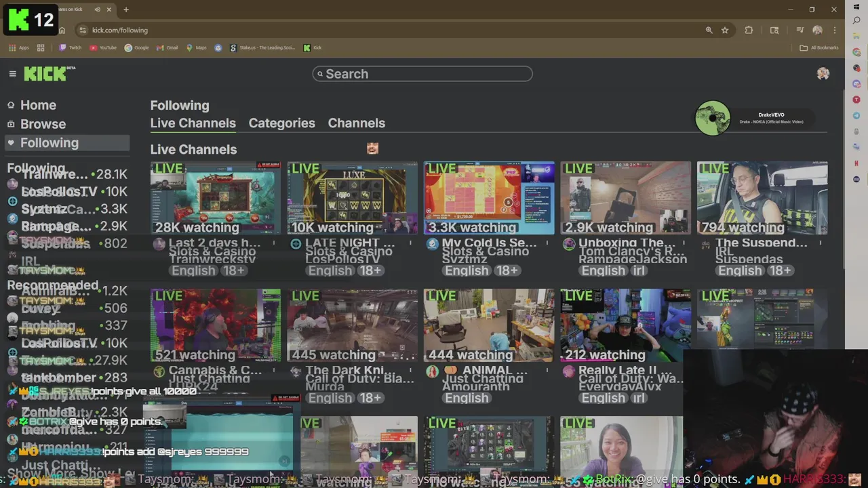868x488 pixels.
Task: Select Following in Kick sidebar
Action: 67,143
